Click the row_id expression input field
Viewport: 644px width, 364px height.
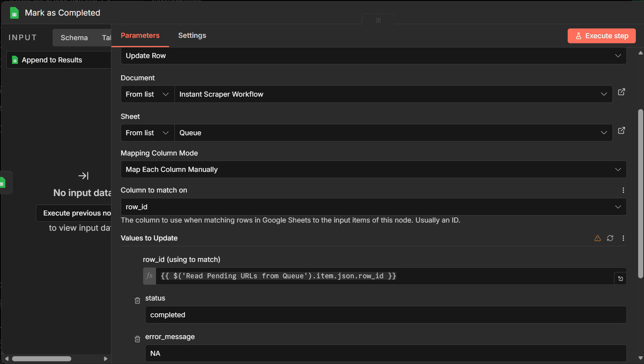pyautogui.click(x=385, y=276)
